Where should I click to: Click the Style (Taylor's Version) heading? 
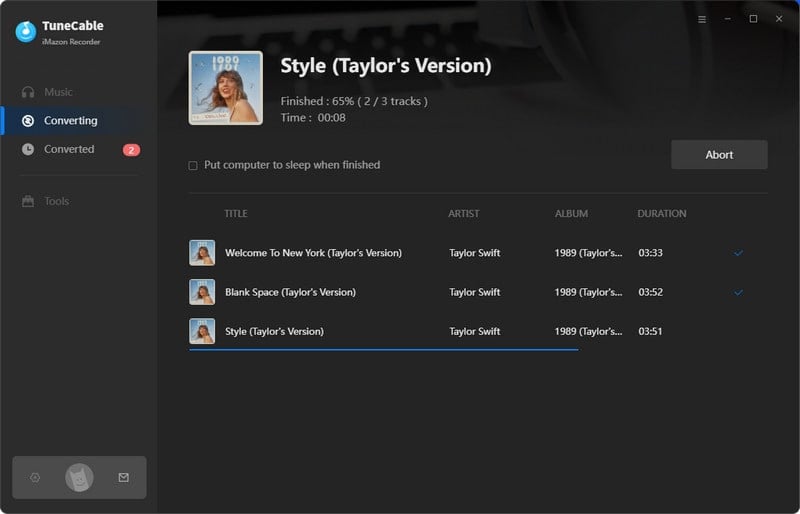[386, 66]
